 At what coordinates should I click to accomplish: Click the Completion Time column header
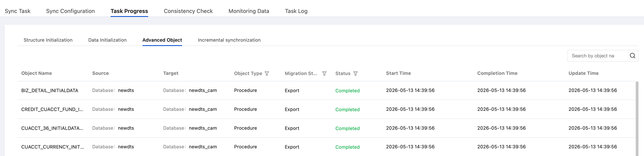pos(497,73)
